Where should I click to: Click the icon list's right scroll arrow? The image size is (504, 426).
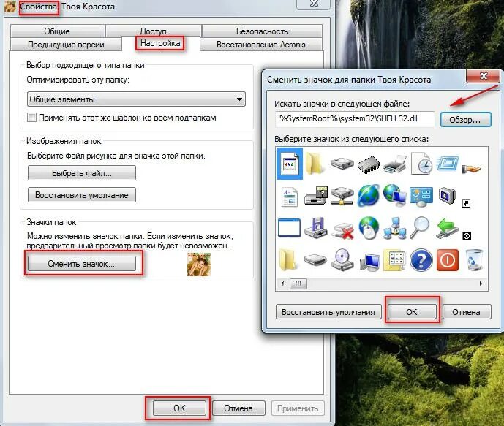tap(481, 284)
